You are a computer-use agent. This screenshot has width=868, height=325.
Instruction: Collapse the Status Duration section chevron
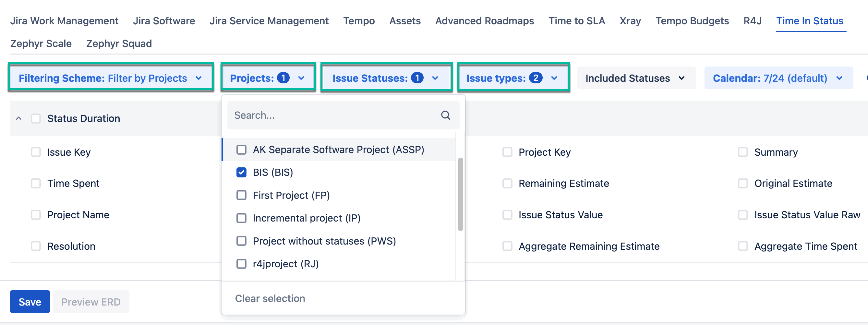coord(19,118)
